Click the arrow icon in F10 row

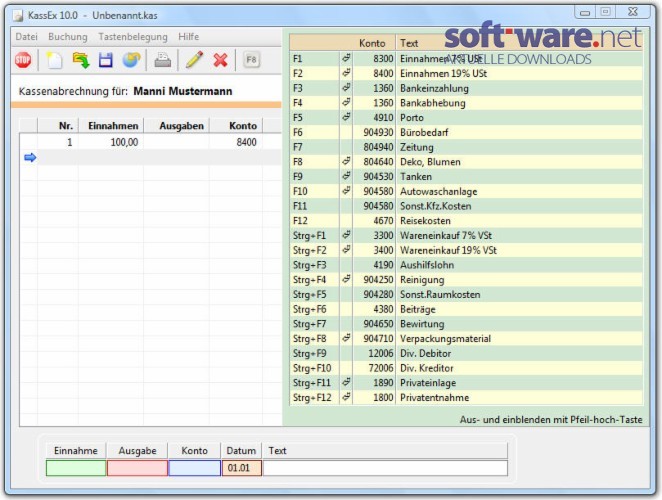point(346,190)
